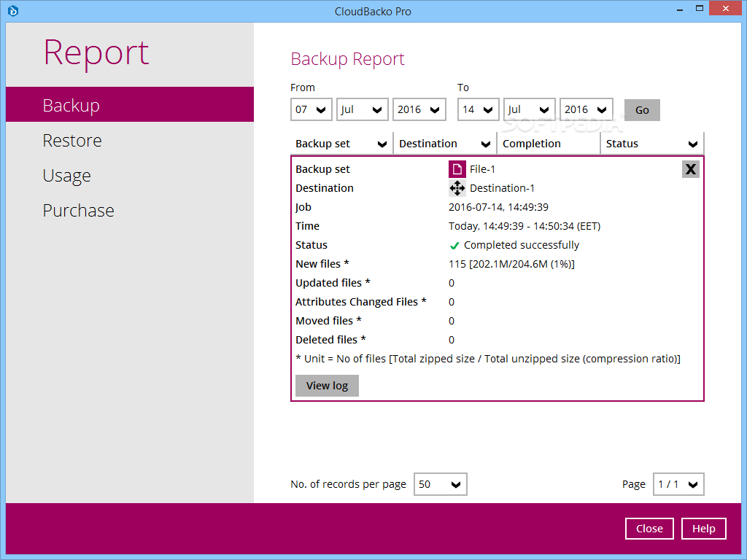
Task: Close the CloudBacko Pro window
Action: [726, 9]
